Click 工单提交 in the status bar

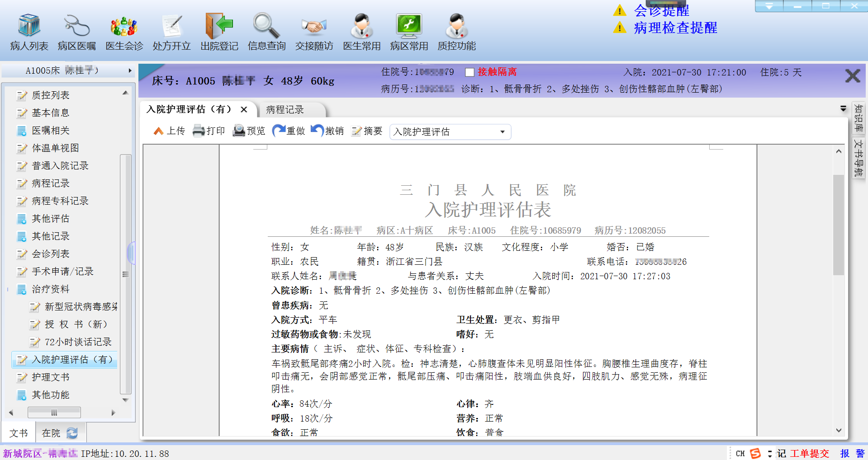pyautogui.click(x=809, y=453)
